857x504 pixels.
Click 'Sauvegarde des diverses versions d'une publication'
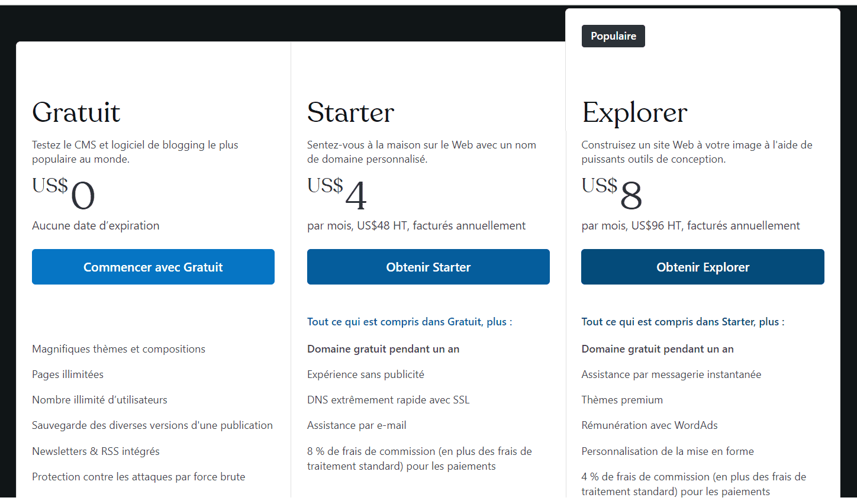pyautogui.click(x=152, y=425)
